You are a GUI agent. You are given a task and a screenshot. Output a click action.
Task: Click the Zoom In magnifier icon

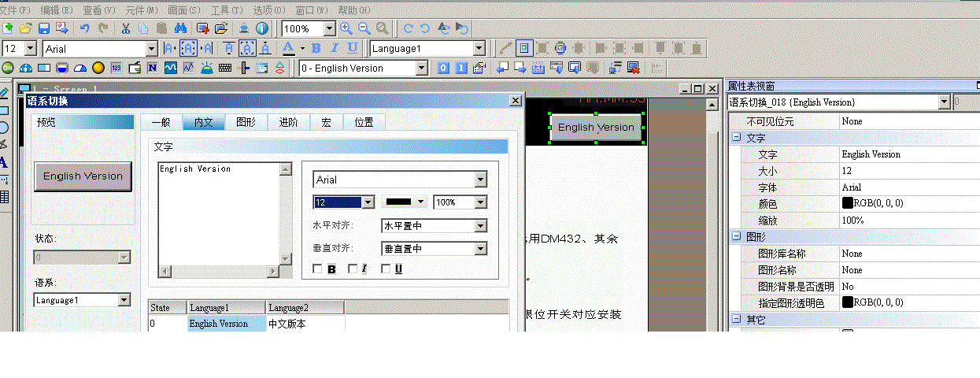pyautogui.click(x=346, y=28)
